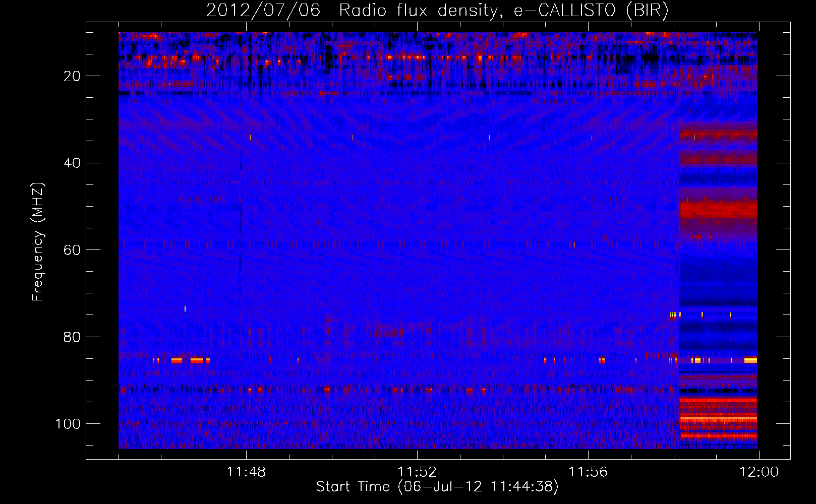Click the "60" frequency tick label
Screen dimensions: 816x504
coord(73,250)
